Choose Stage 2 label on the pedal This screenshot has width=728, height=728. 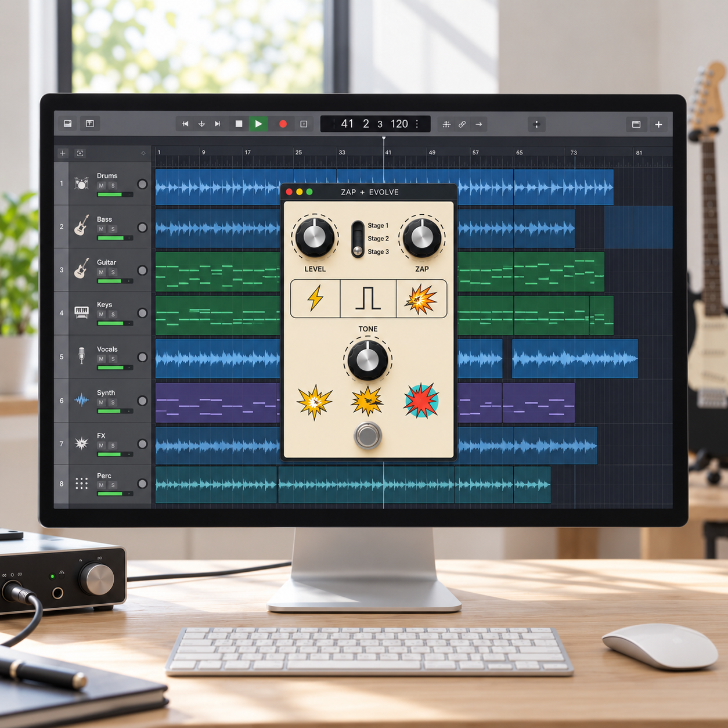[378, 239]
